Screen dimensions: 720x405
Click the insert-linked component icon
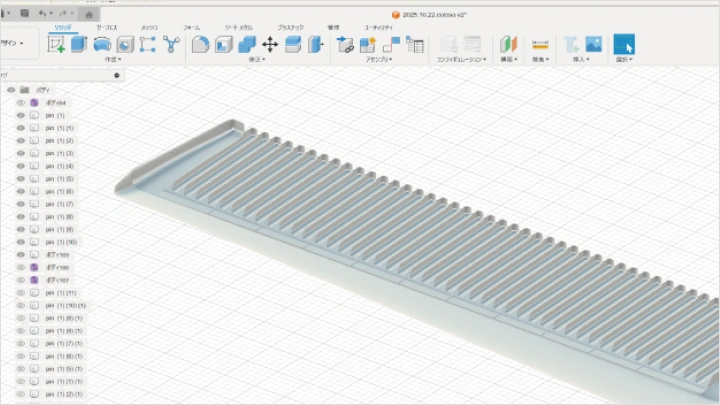click(x=345, y=45)
